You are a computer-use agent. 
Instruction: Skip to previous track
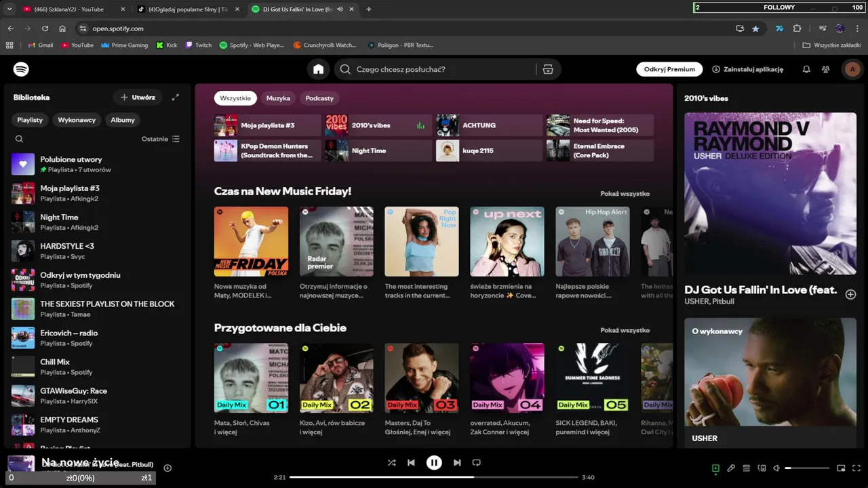(411, 463)
